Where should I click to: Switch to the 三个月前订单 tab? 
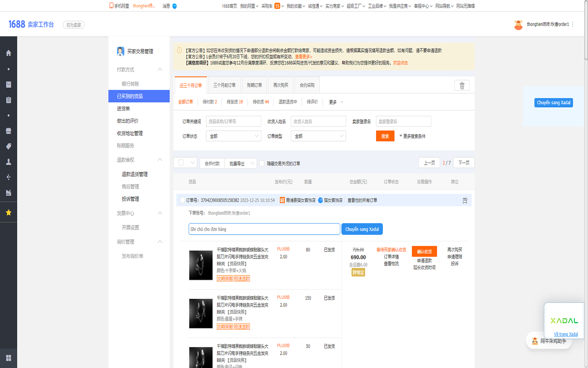[224, 85]
